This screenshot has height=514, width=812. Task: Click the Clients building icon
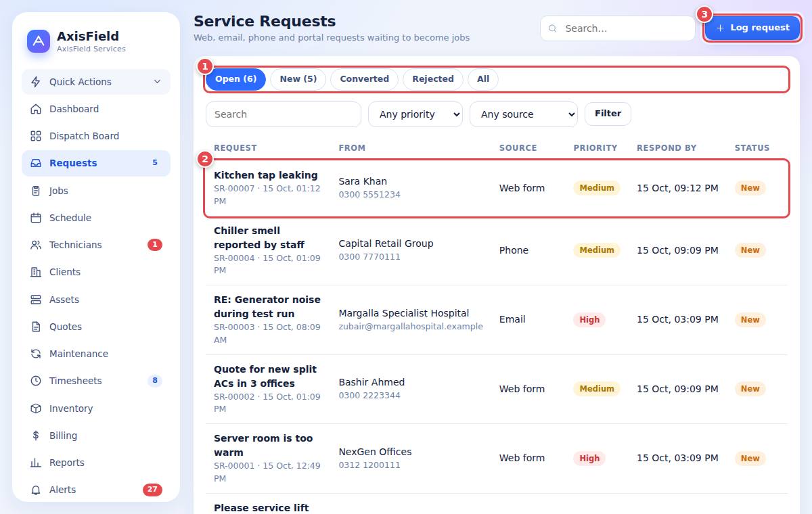pyautogui.click(x=36, y=272)
